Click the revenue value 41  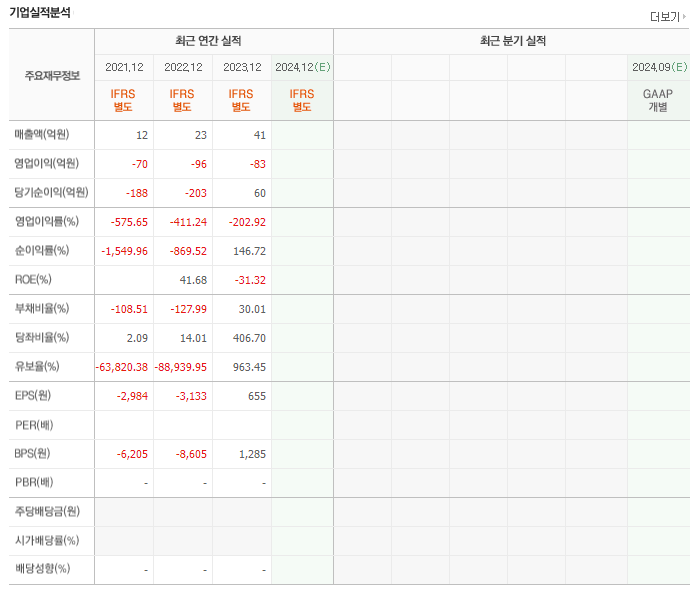pyautogui.click(x=260, y=135)
